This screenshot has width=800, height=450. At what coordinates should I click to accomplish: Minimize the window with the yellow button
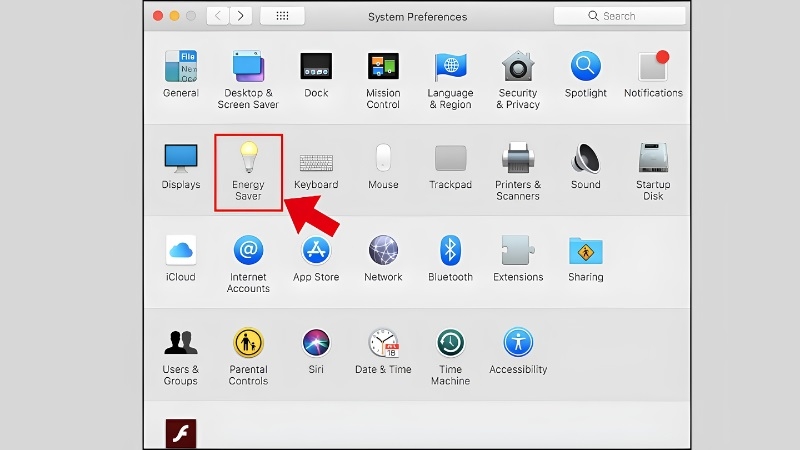pos(174,16)
